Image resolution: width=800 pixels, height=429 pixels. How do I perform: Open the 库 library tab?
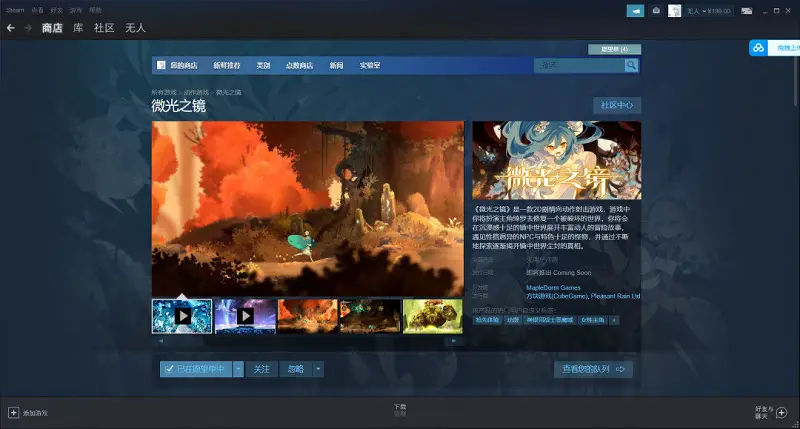pyautogui.click(x=78, y=28)
